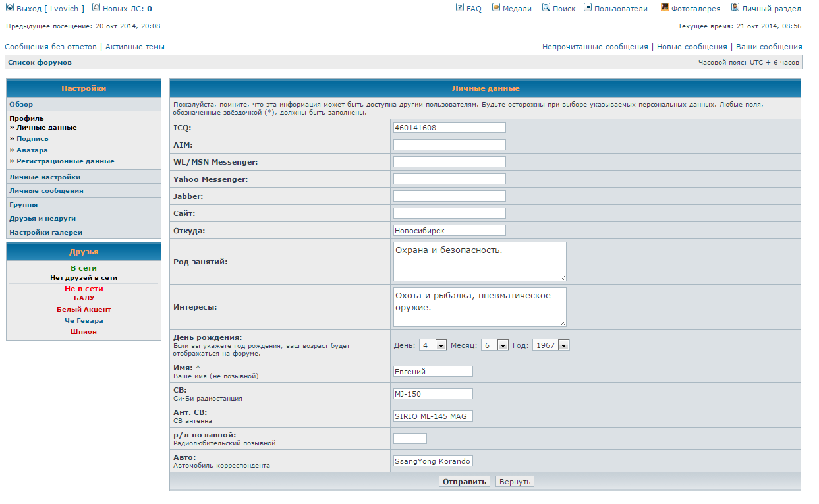Click the Выход logout icon
The height and width of the screenshot is (504, 819).
pyautogui.click(x=10, y=8)
